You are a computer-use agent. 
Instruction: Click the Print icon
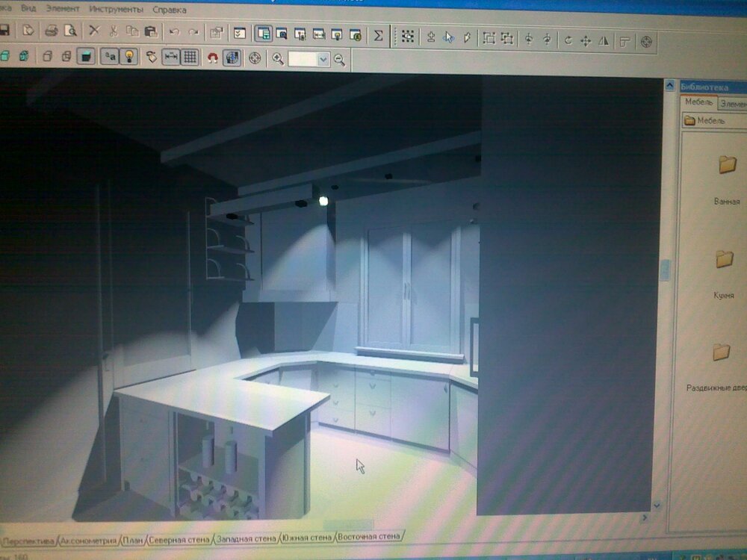pyautogui.click(x=51, y=31)
